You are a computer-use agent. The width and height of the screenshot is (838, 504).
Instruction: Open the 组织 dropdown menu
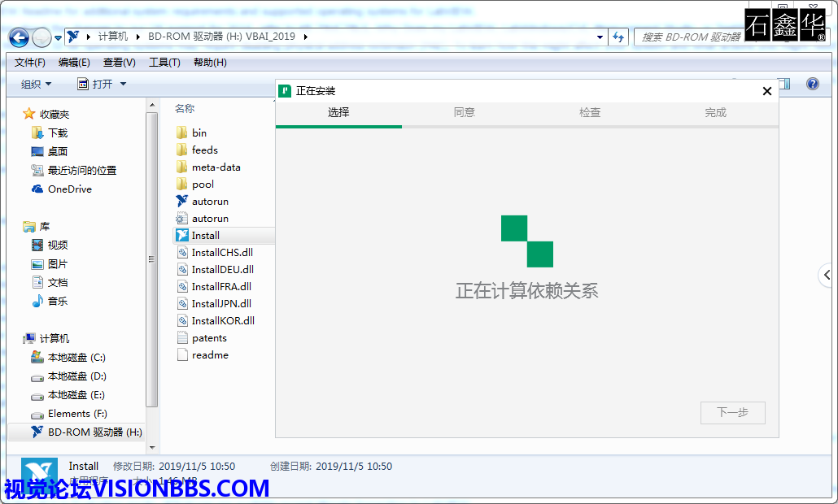36,85
